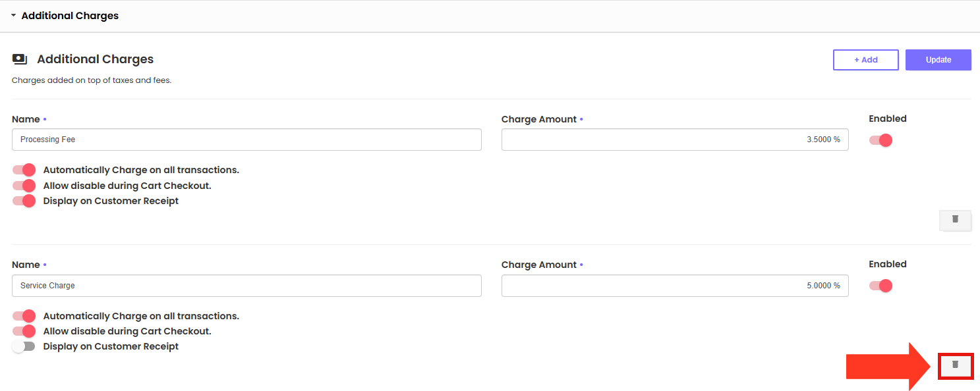Image resolution: width=980 pixels, height=391 pixels.
Task: Disable the Service Charge Enabled toggle
Action: (880, 286)
